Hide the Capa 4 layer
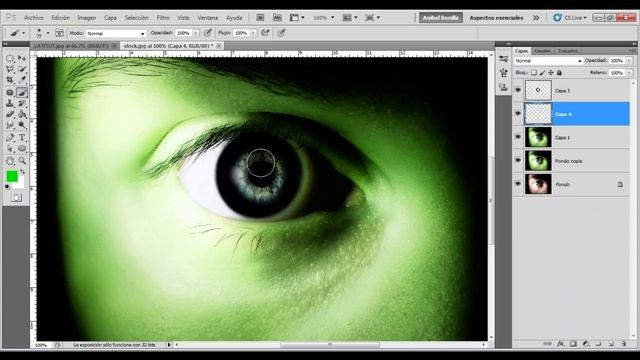 point(518,113)
